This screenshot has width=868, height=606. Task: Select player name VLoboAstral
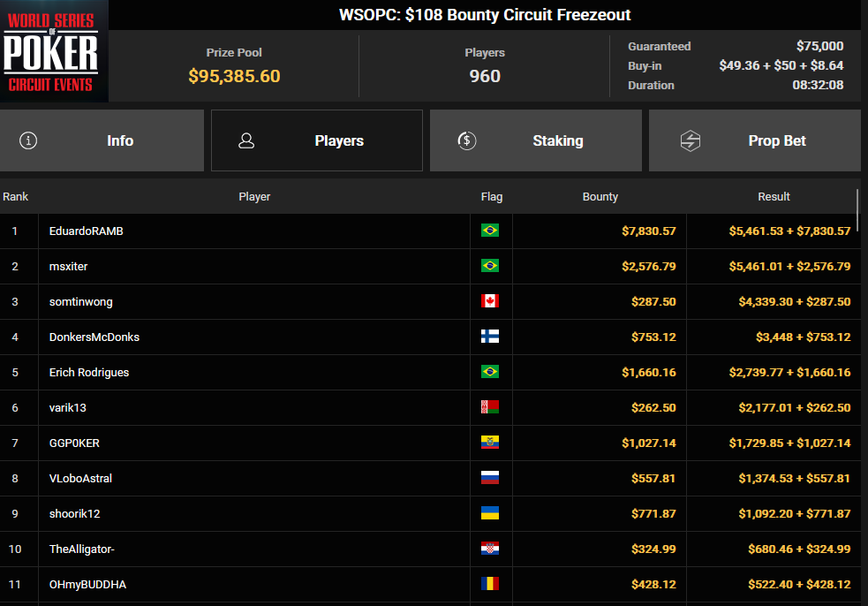pyautogui.click(x=80, y=478)
